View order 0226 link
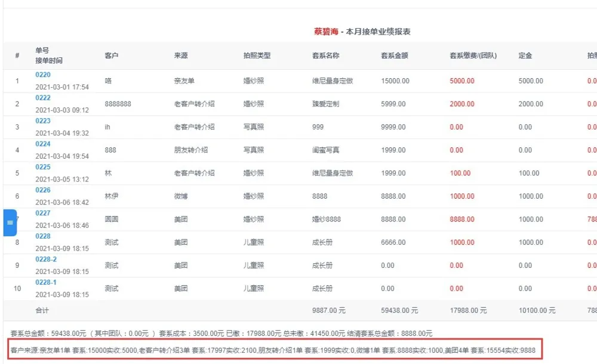Image resolution: width=597 pixels, height=364 pixels. pyautogui.click(x=43, y=190)
